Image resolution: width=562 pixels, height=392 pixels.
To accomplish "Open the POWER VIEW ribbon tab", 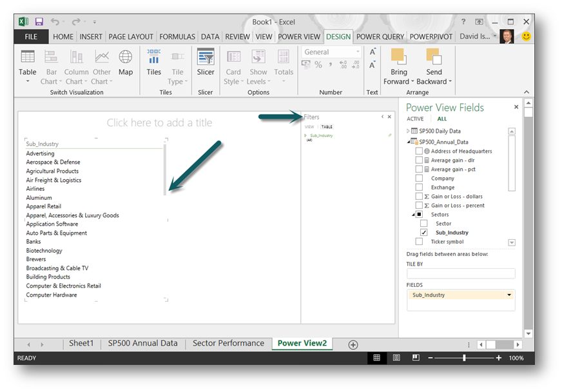I will [x=299, y=37].
